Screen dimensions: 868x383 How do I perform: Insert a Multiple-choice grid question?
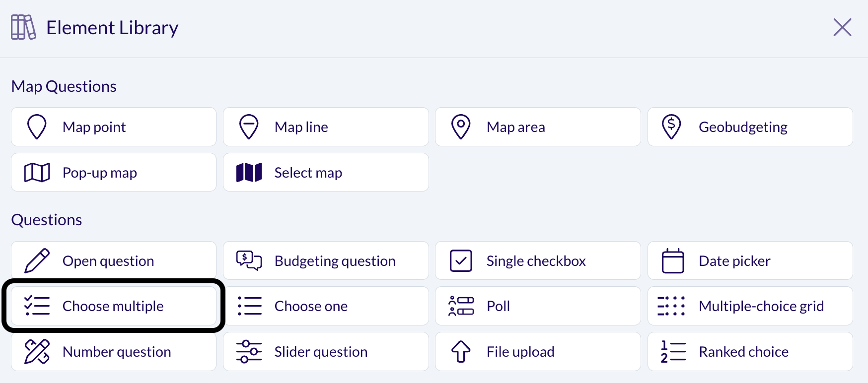point(750,306)
